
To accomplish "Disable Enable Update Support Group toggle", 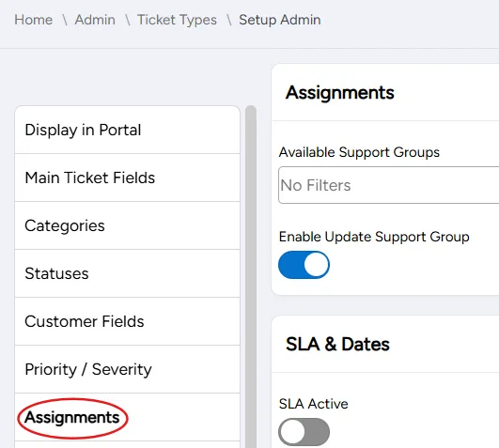I will point(304,265).
